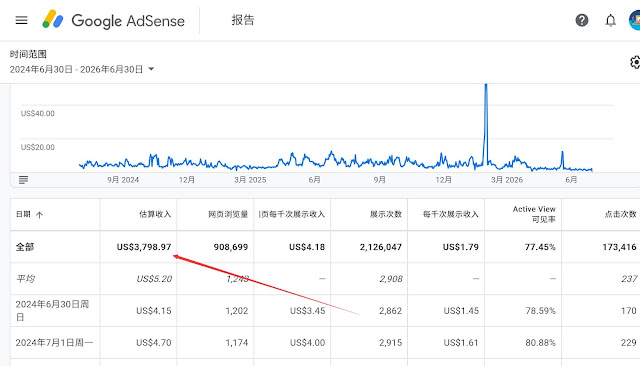
Task: Open the notifications bell
Action: point(610,20)
